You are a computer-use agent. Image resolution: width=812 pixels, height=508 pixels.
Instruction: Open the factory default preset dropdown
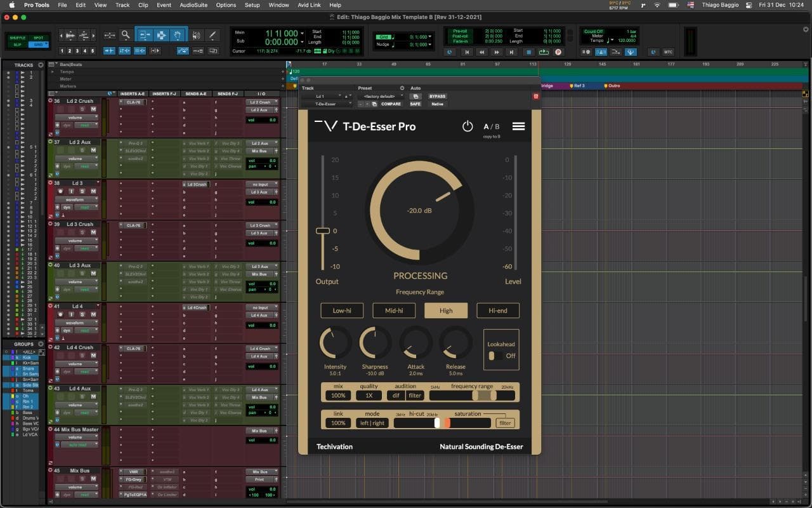point(379,97)
